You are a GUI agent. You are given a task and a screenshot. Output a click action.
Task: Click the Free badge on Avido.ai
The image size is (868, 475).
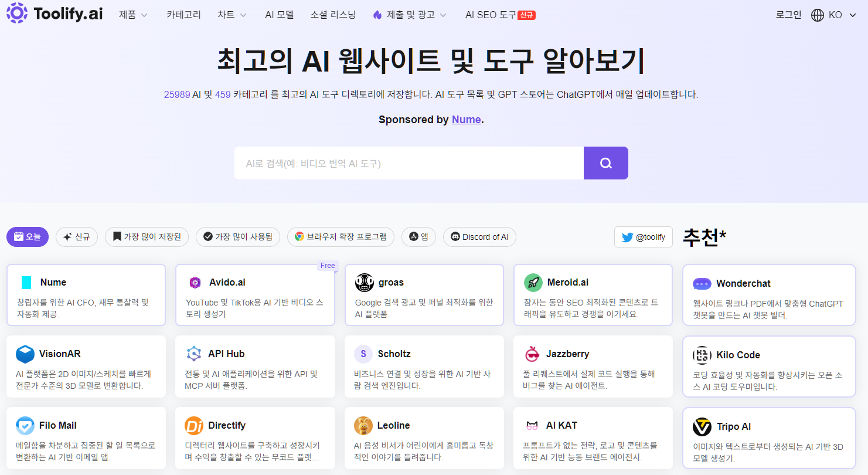pos(328,266)
